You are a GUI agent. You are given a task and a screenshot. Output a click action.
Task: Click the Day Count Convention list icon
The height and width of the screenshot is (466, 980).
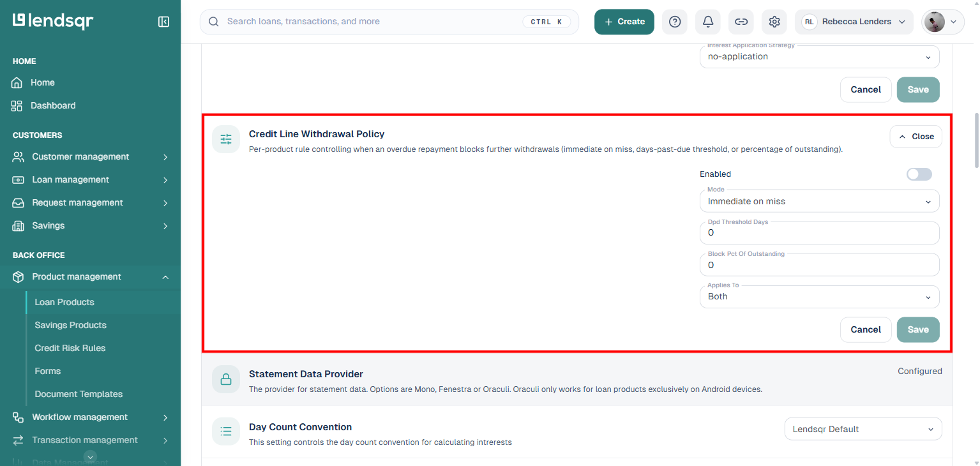pyautogui.click(x=226, y=432)
